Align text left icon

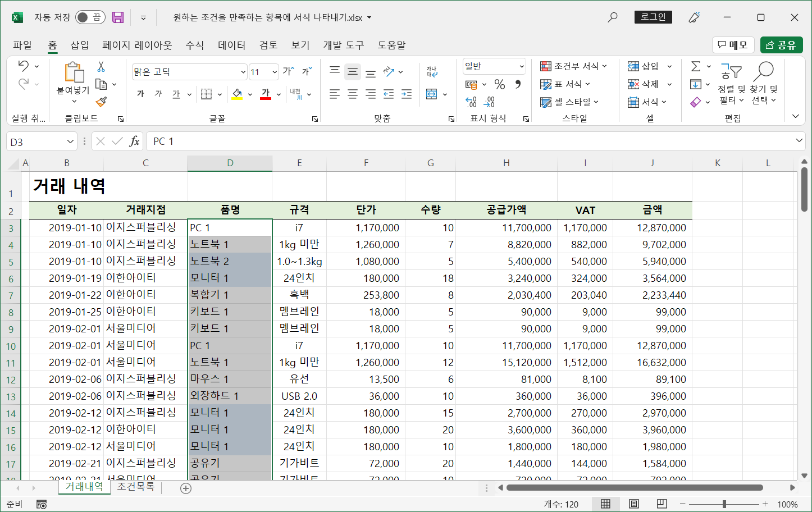335,94
